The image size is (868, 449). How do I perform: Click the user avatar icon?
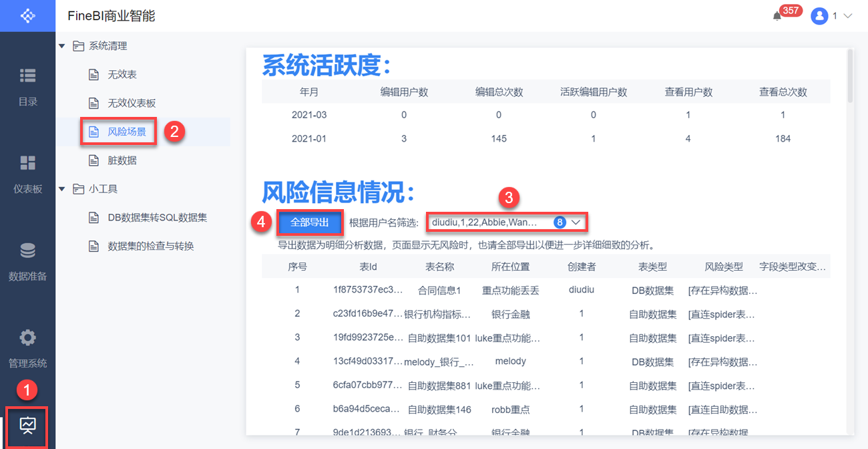click(819, 16)
